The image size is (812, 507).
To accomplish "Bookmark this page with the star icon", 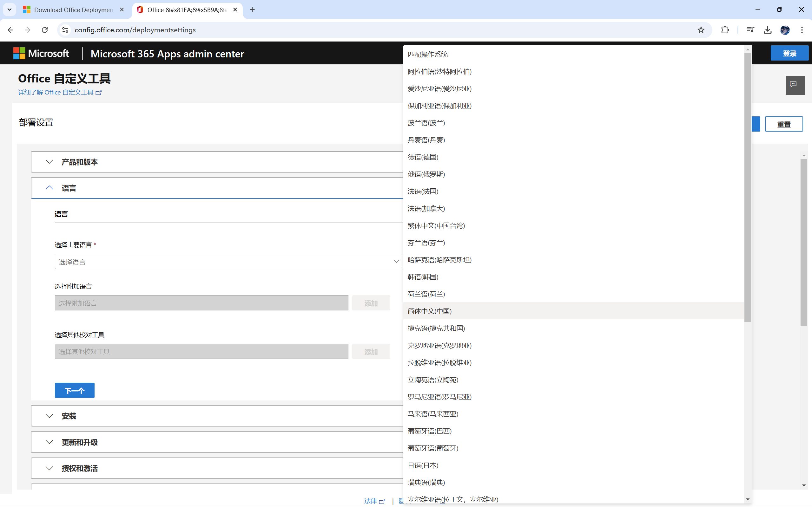I will pos(701,30).
